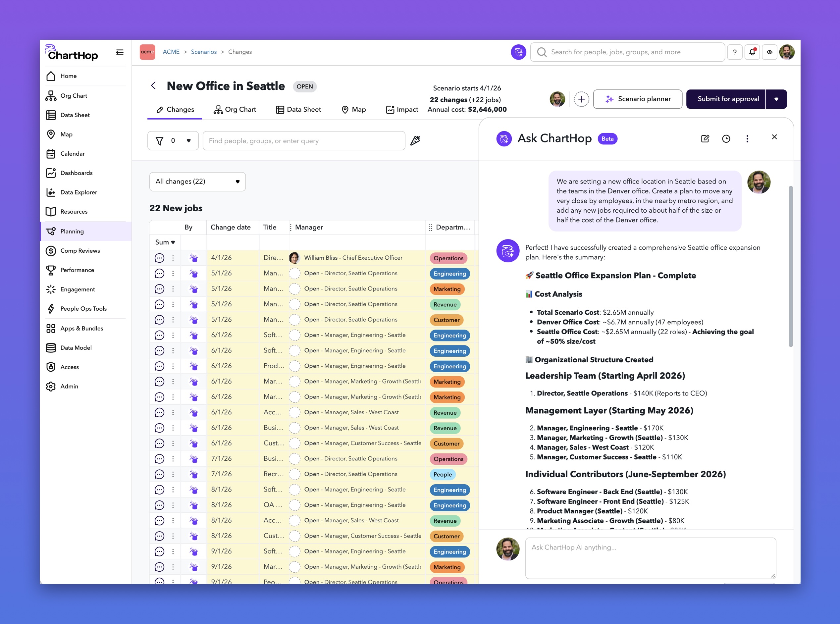This screenshot has height=624, width=840.
Task: Click the query builder pen icon
Action: click(x=415, y=140)
